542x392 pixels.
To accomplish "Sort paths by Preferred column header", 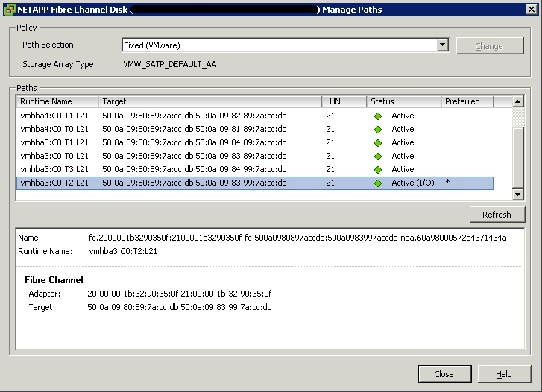I will [467, 101].
